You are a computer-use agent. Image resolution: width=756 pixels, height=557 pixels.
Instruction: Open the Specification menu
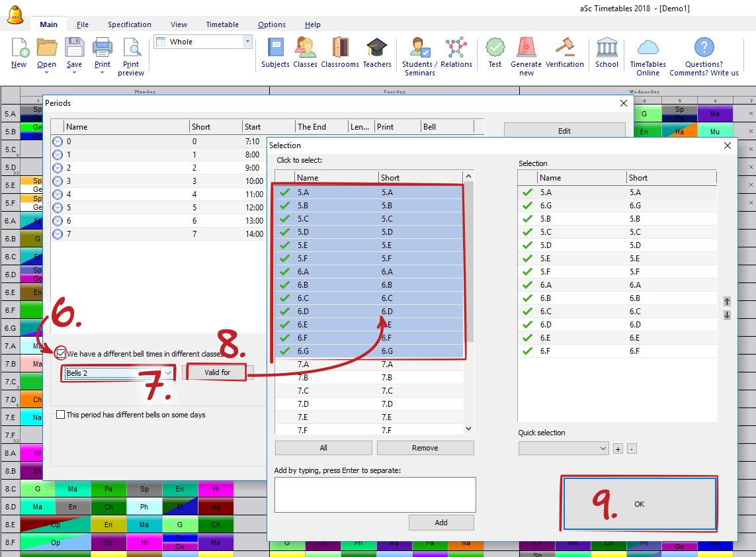130,24
